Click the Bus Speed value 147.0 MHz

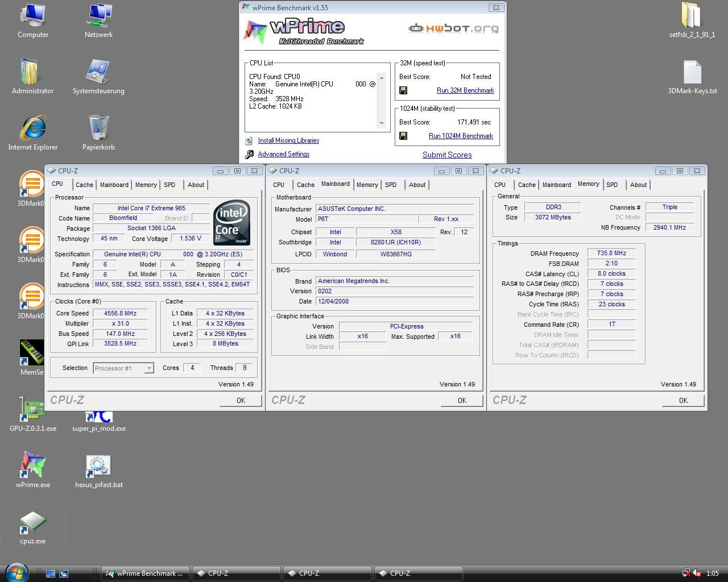pyautogui.click(x=120, y=334)
